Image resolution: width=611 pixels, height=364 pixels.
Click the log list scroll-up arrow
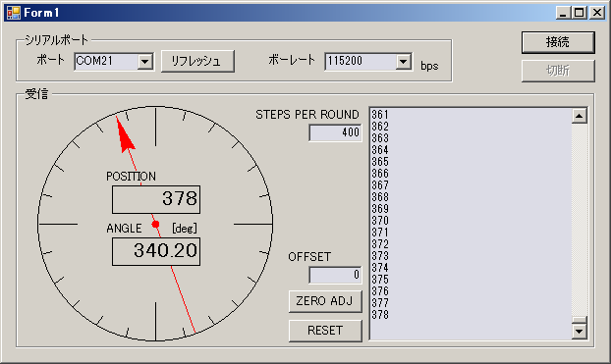coord(579,116)
